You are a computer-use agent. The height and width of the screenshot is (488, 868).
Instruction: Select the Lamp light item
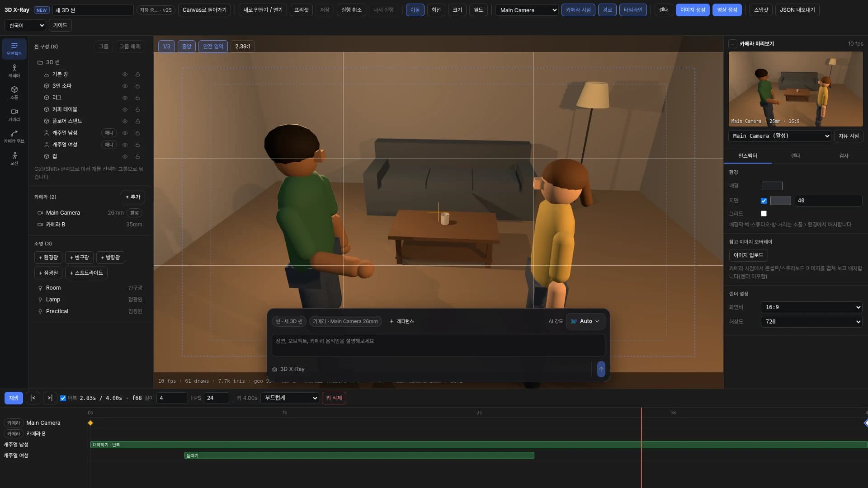click(x=90, y=300)
